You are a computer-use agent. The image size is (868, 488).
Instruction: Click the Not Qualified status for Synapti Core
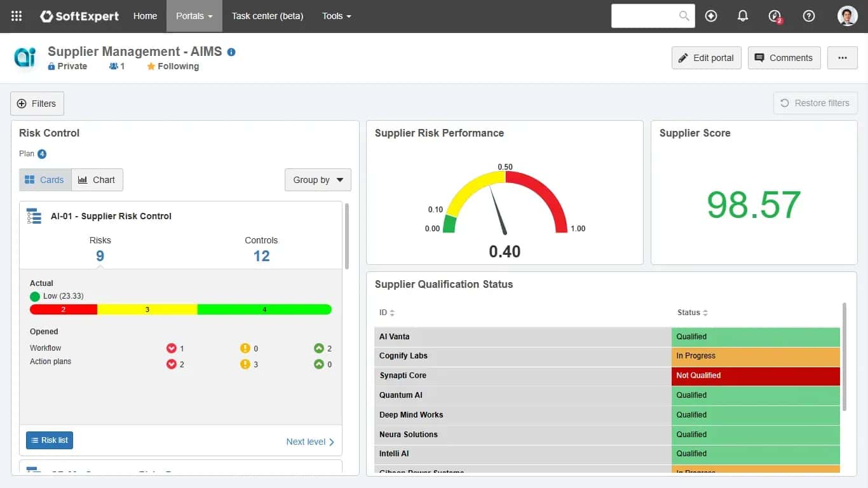[x=756, y=376]
